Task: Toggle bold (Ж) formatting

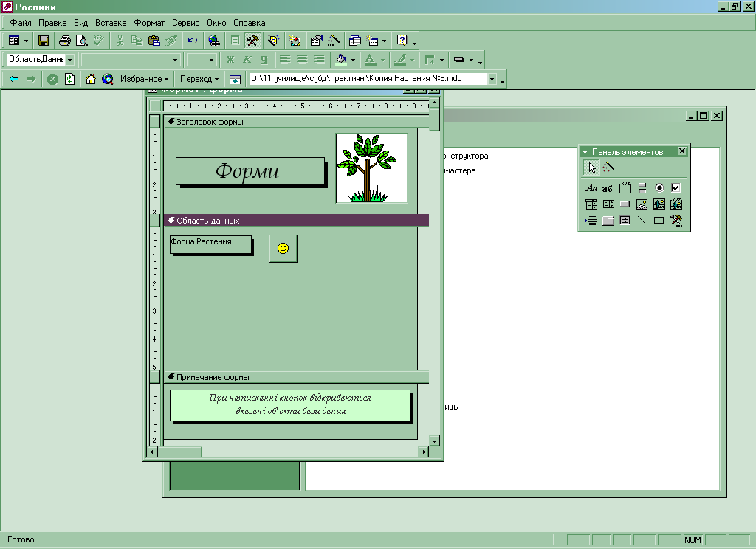Action: tap(230, 60)
